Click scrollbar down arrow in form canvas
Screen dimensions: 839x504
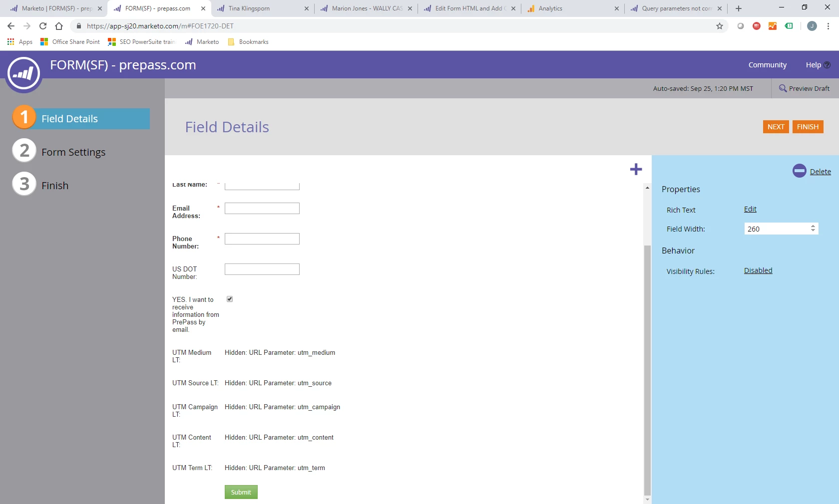(647, 500)
